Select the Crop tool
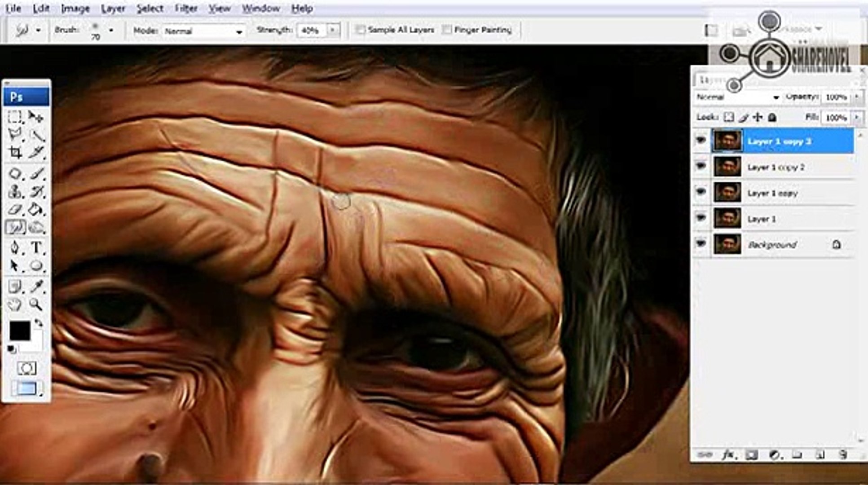The image size is (868, 485). pyautogui.click(x=15, y=153)
